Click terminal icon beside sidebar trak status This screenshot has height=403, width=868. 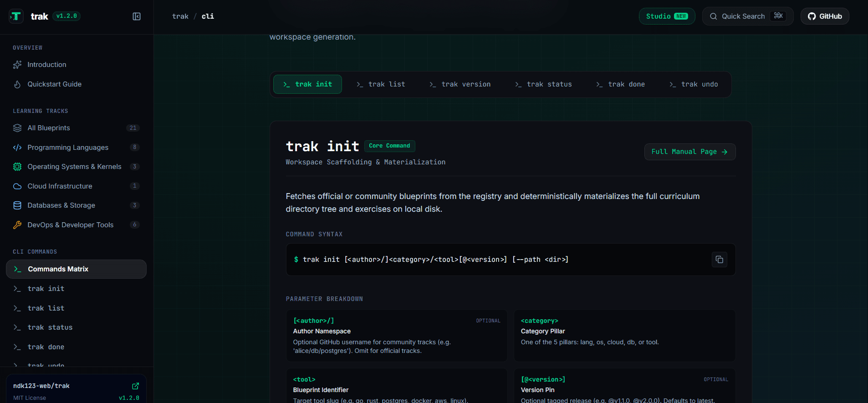point(17,327)
